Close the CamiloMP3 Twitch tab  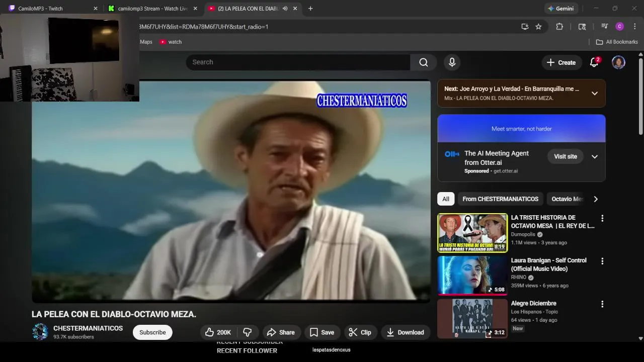tap(96, 9)
